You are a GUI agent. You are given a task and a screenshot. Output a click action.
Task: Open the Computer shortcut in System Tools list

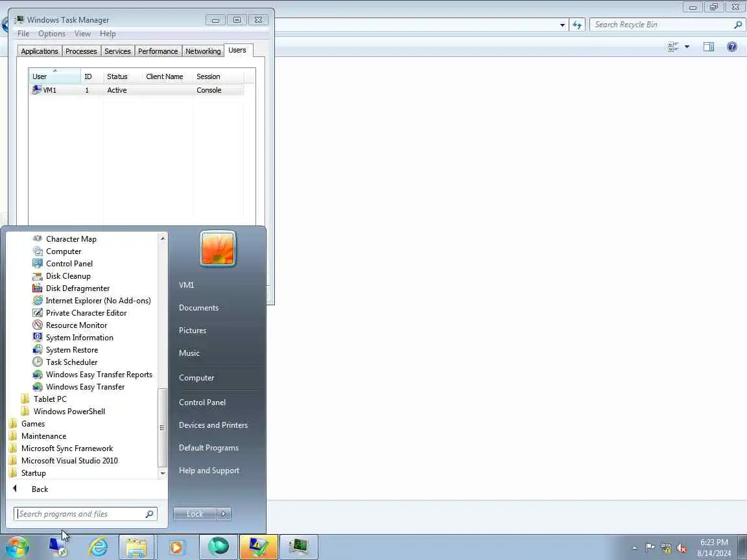pos(56,251)
